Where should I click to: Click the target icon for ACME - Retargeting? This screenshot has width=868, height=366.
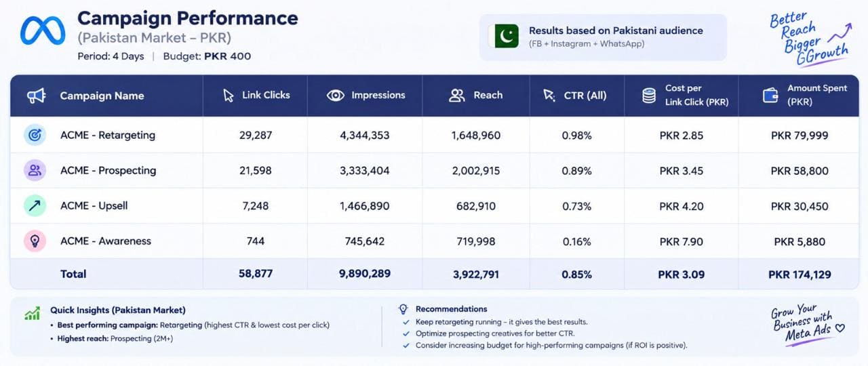35,136
